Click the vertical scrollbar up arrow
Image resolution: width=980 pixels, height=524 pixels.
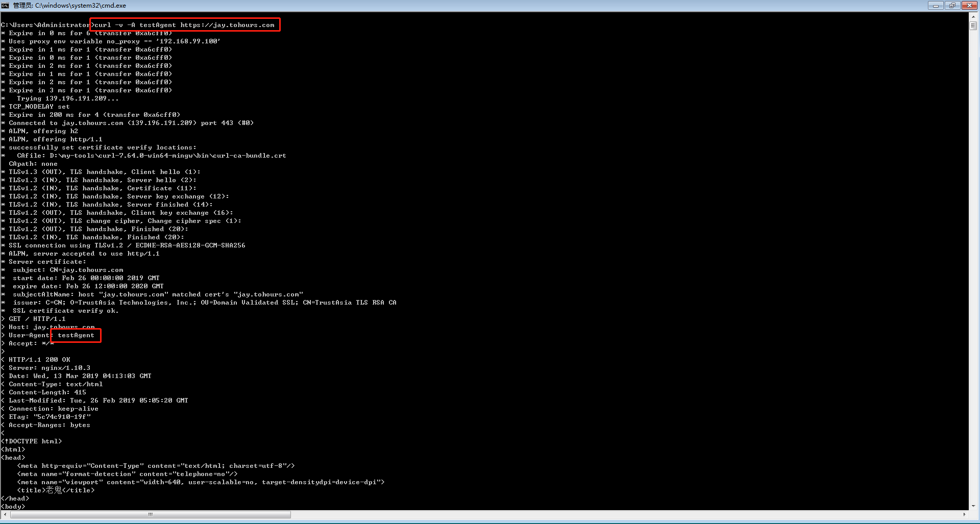(973, 17)
